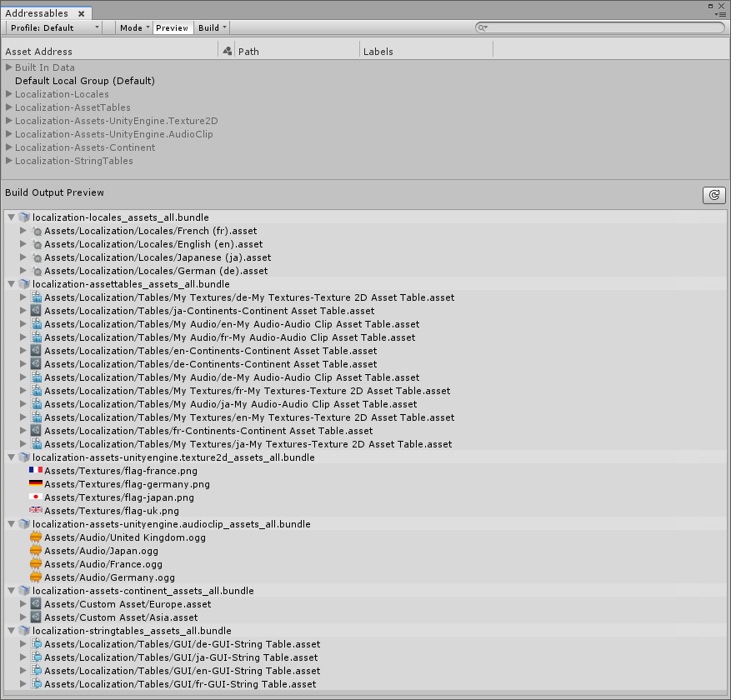Select Default Local Group (Default) entry
Viewport: 731px width, 700px height.
[84, 80]
